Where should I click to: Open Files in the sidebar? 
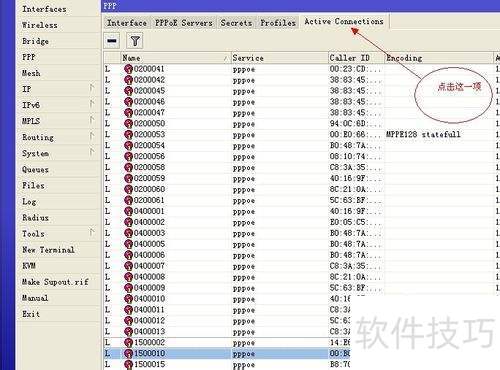[x=33, y=185]
